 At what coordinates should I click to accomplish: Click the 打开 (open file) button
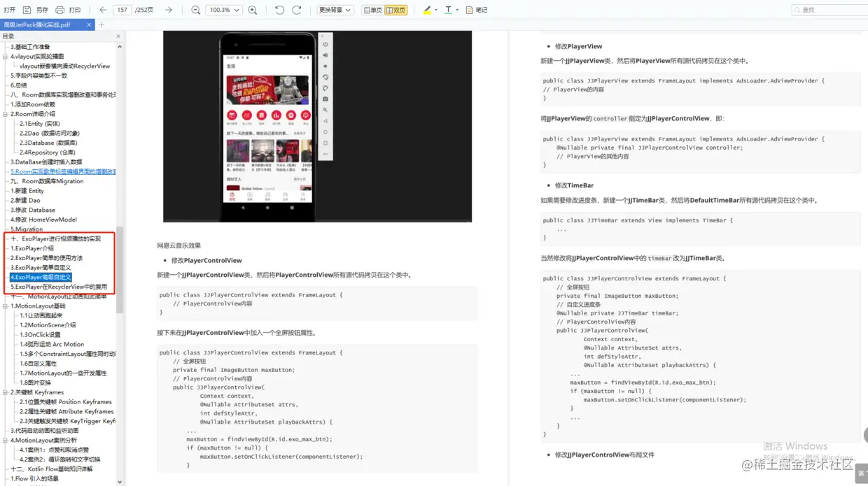pyautogui.click(x=9, y=10)
